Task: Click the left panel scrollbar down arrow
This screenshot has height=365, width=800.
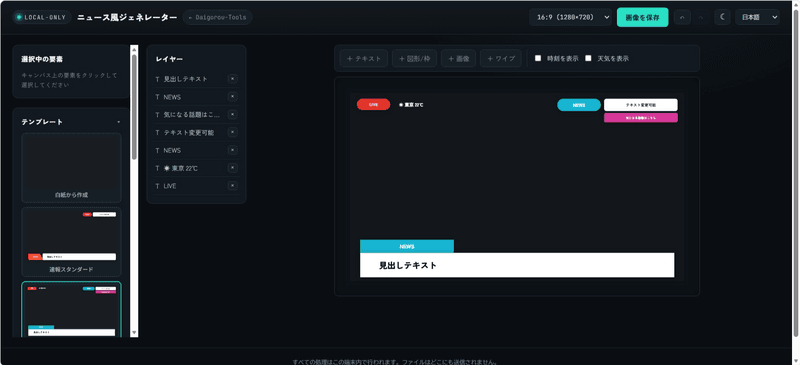Action: point(134,333)
